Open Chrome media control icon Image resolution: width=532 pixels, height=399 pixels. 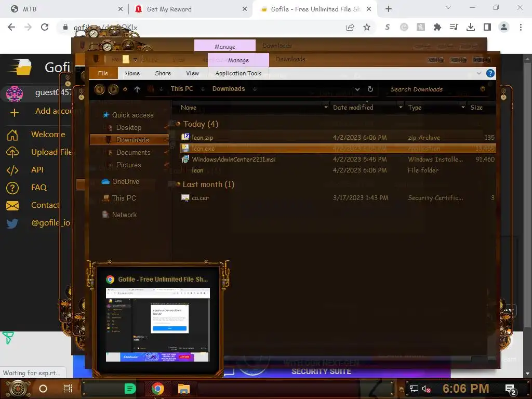[454, 27]
